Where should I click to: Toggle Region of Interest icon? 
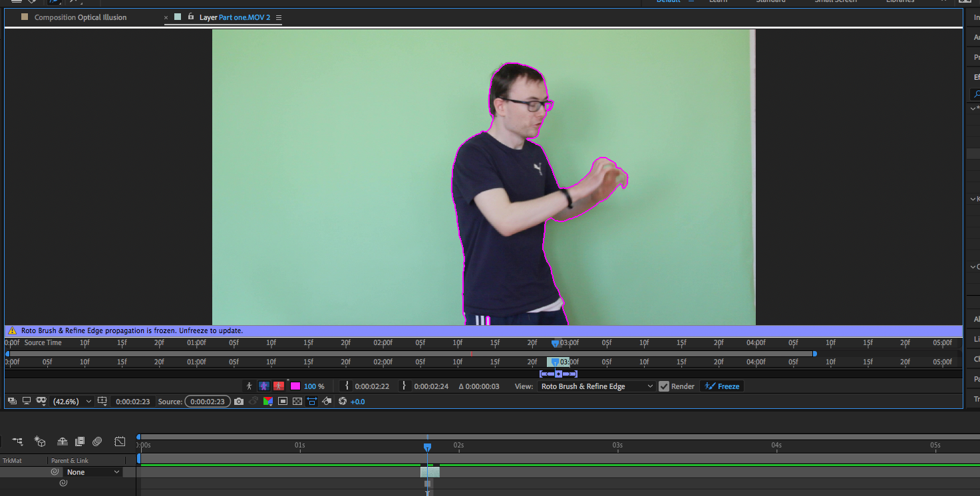click(283, 402)
